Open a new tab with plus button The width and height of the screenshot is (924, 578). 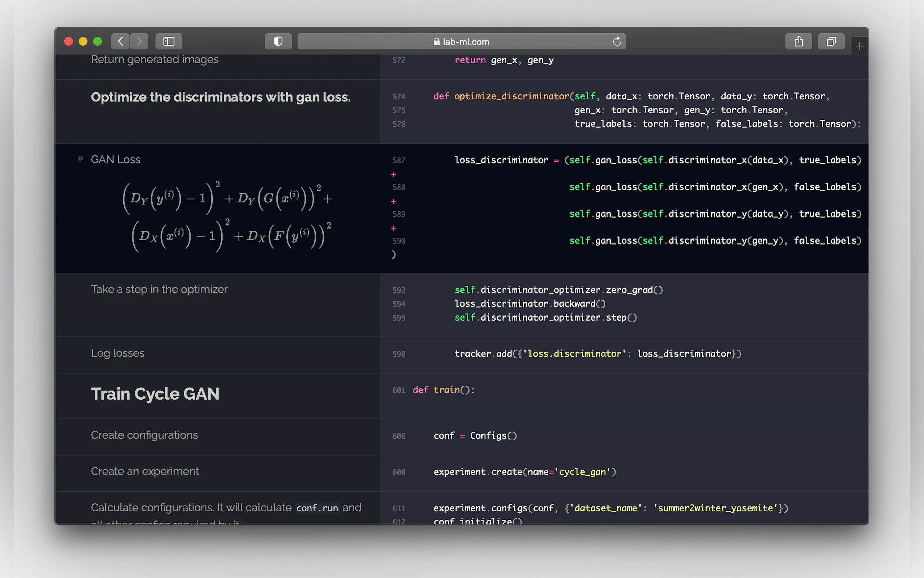tap(860, 46)
